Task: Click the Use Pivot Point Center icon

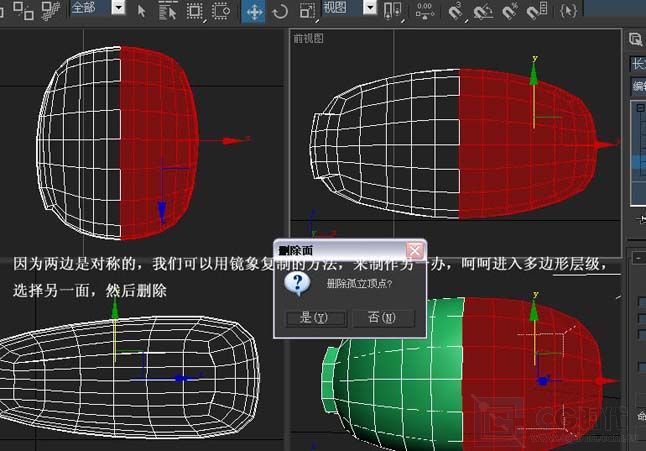Action: 392,11
